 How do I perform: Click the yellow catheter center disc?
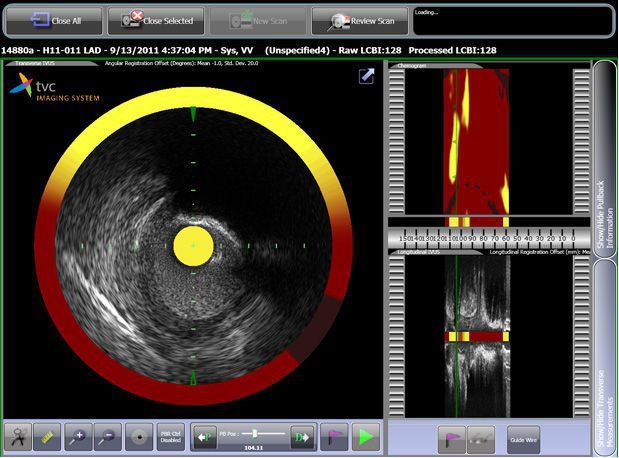point(193,246)
